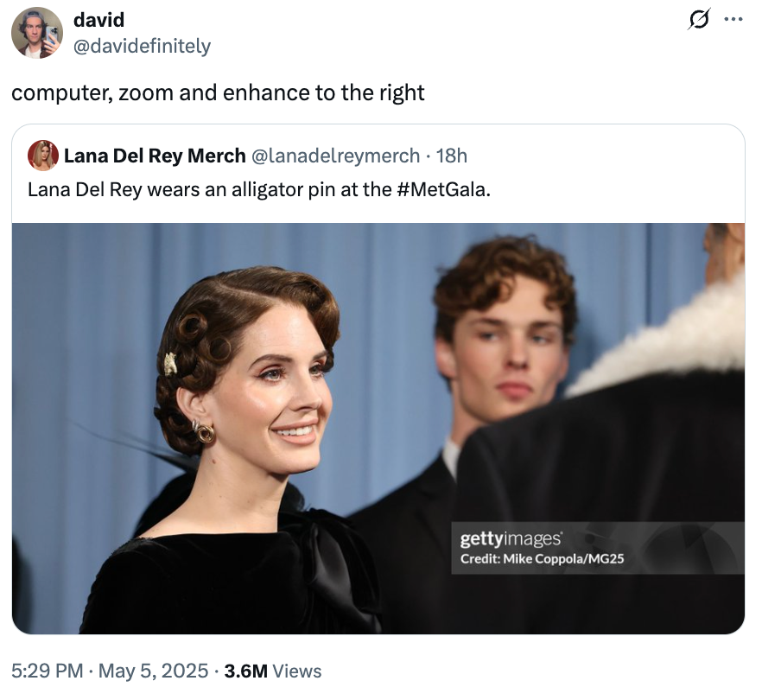Image resolution: width=762 pixels, height=700 pixels.
Task: Click the quoted tweet's 18h timestamp
Action: click(x=452, y=156)
